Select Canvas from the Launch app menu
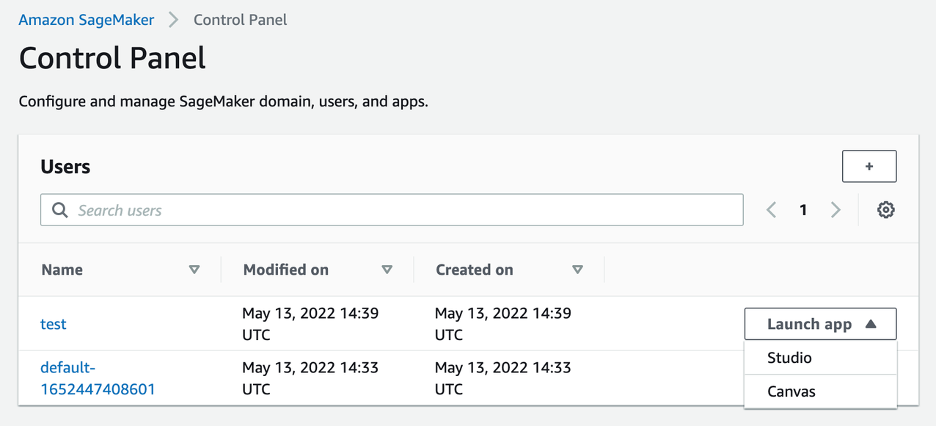The height and width of the screenshot is (426, 936). 792,391
